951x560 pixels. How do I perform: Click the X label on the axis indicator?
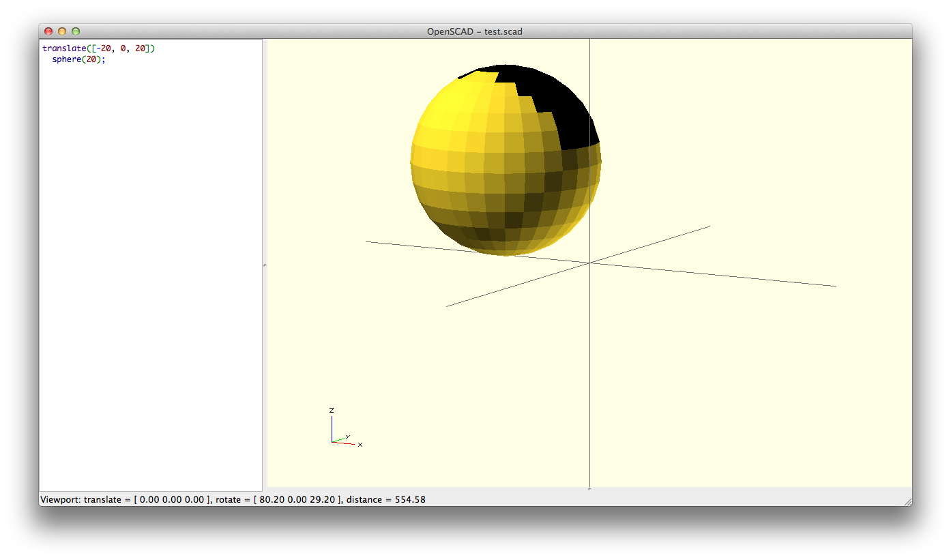[360, 445]
